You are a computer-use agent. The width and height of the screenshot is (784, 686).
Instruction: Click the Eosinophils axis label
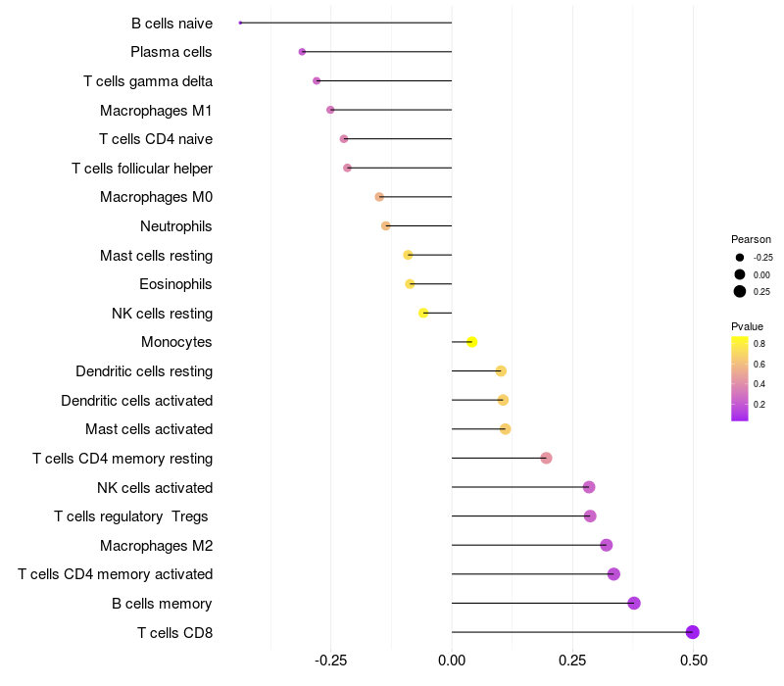(176, 284)
